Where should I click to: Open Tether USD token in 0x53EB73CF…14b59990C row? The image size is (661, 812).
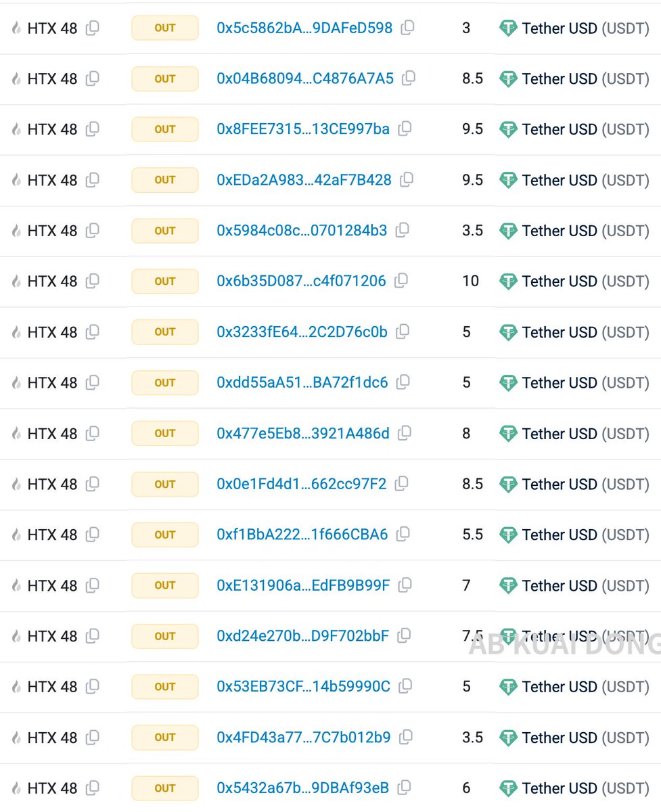click(585, 687)
